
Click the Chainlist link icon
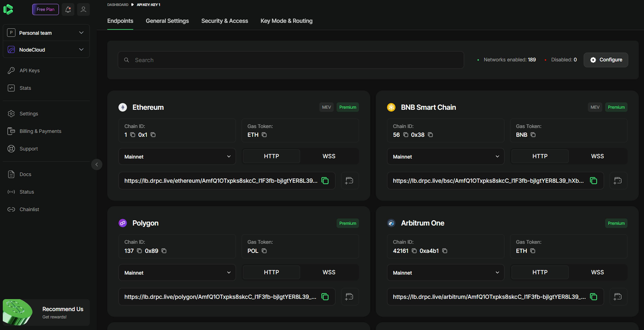pos(11,209)
